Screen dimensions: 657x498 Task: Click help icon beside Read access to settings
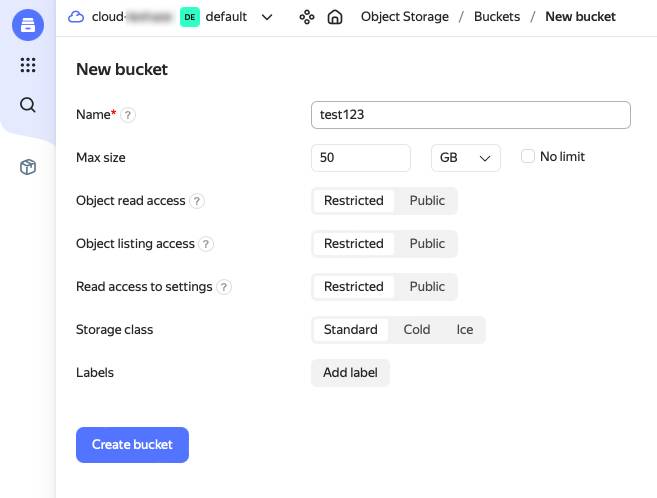pos(224,287)
